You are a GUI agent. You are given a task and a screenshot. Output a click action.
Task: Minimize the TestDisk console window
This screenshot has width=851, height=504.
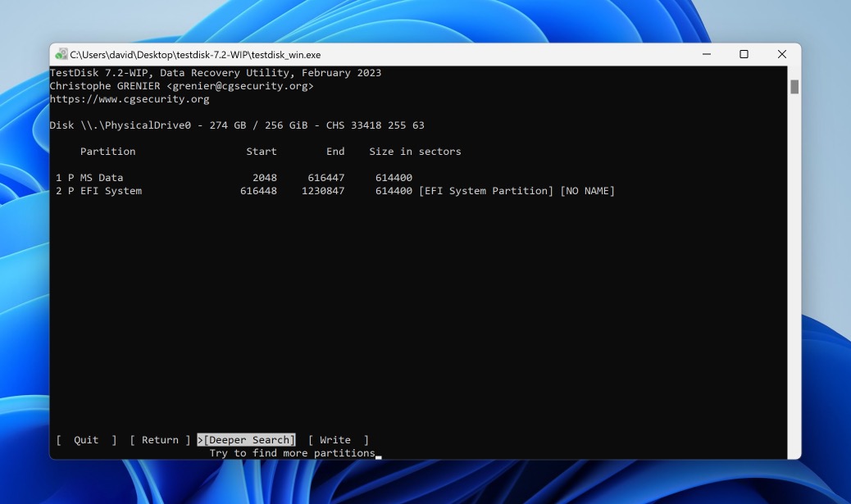[x=706, y=54]
